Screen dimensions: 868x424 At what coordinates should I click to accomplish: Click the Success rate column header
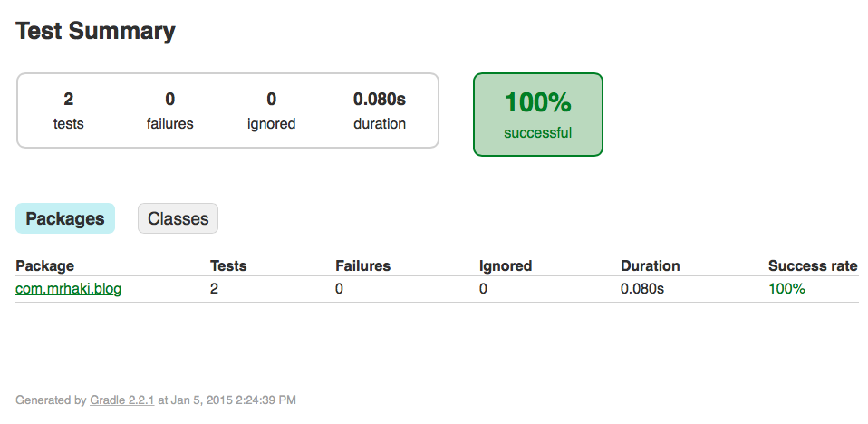tap(813, 265)
